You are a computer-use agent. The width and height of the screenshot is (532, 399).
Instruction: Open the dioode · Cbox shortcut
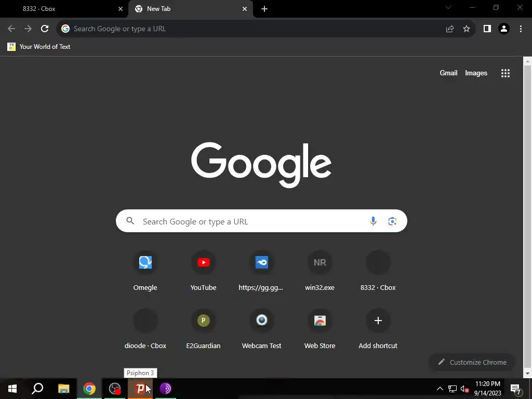[x=145, y=330]
